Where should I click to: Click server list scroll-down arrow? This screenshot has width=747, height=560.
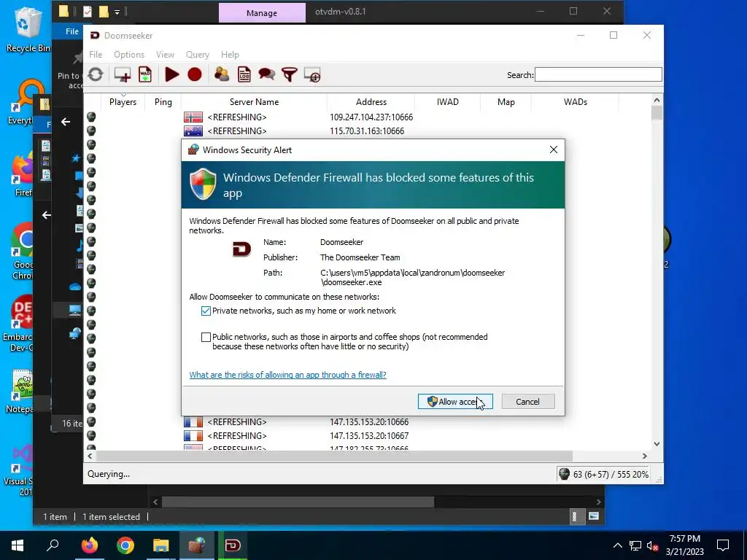(x=657, y=444)
